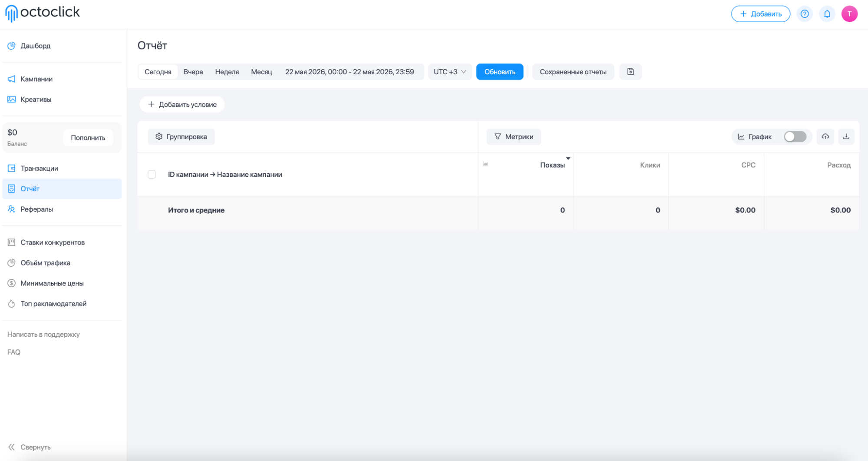Image resolution: width=868 pixels, height=461 pixels.
Task: Click the Пополнить balance button
Action: (88, 138)
